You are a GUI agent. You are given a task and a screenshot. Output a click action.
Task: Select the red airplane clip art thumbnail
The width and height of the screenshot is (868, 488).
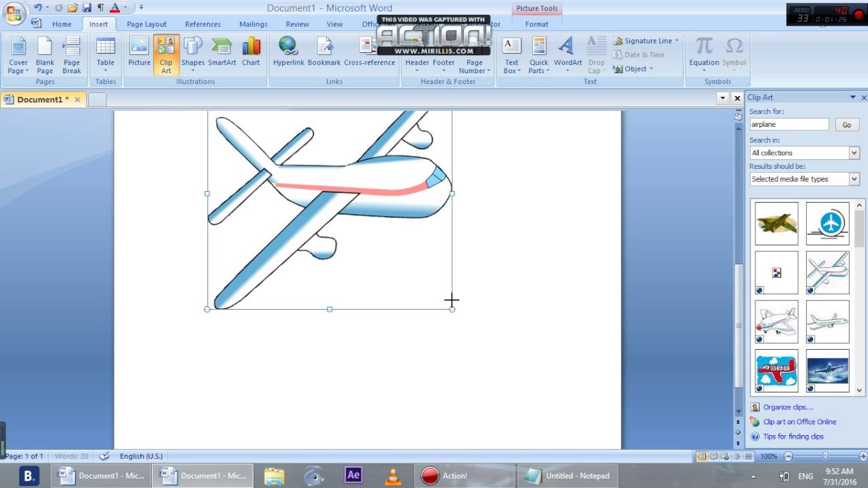(x=776, y=370)
